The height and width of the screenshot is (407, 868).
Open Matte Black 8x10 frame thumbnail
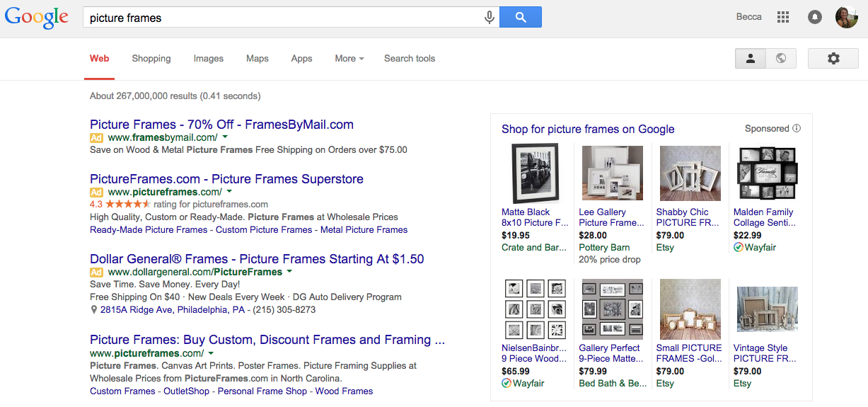pos(535,173)
